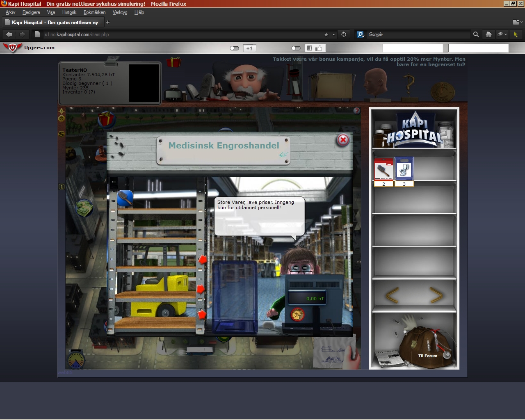Open the Arkiv menu

click(x=11, y=12)
